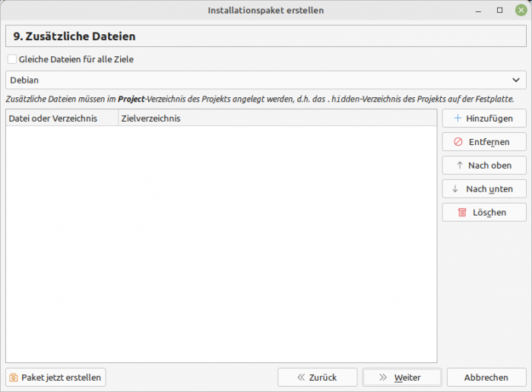Click the package icon on Paket jetzt erstellen
The height and width of the screenshot is (392, 532).
14,378
